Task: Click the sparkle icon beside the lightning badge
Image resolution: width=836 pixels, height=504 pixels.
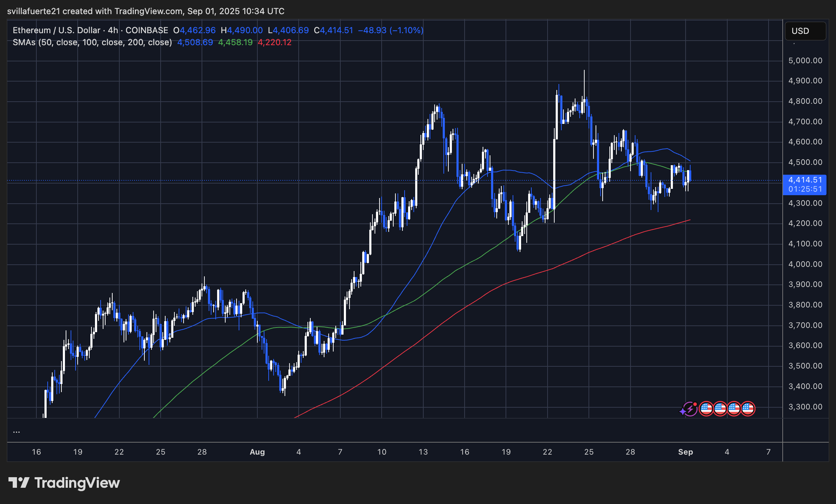Action: tap(682, 412)
